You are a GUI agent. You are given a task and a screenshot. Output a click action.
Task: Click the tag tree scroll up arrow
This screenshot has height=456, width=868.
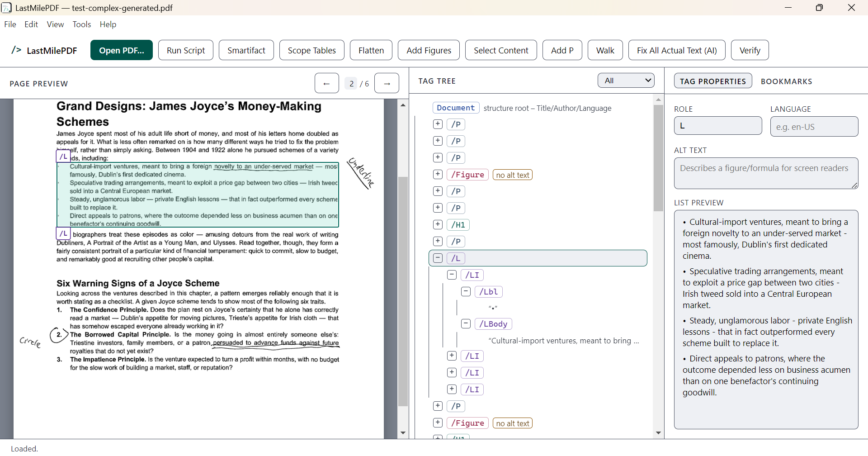[658, 100]
